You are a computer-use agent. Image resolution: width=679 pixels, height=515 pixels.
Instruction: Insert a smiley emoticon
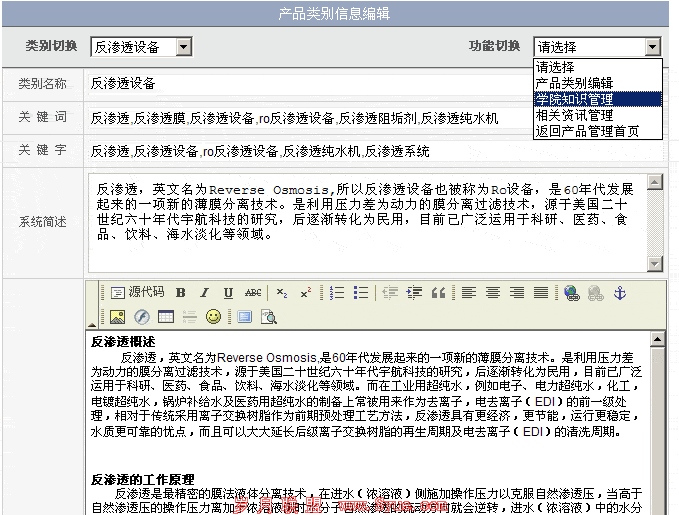(213, 317)
